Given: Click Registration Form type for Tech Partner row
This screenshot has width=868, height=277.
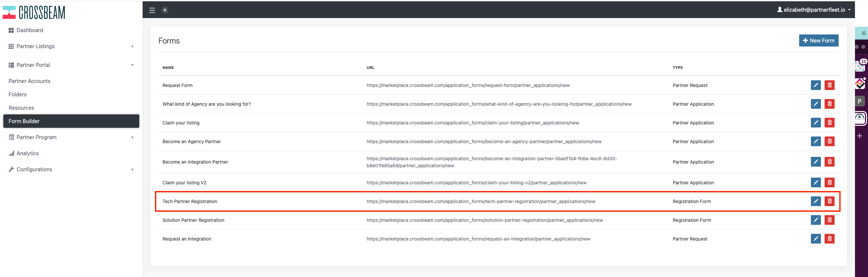Looking at the screenshot, I should tap(692, 201).
